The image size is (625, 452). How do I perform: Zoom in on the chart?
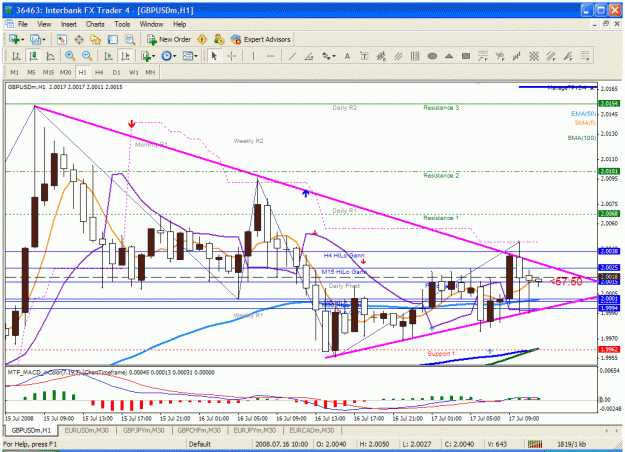(x=70, y=56)
